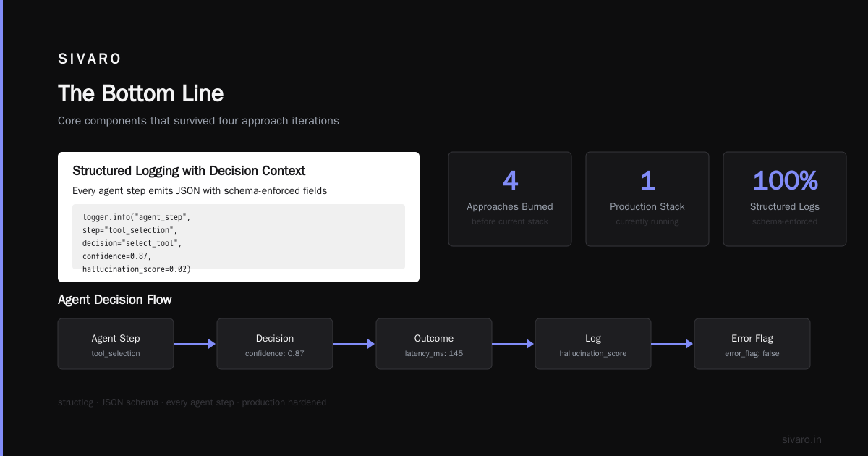This screenshot has height=456, width=868.
Task: Select the Outcome latency_ms node
Action: pos(434,344)
